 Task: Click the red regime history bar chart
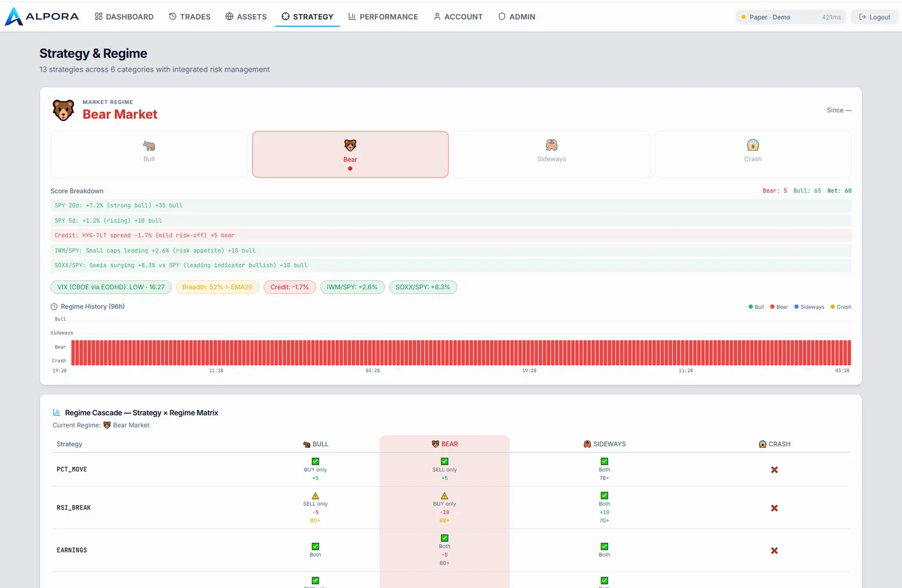[461, 353]
